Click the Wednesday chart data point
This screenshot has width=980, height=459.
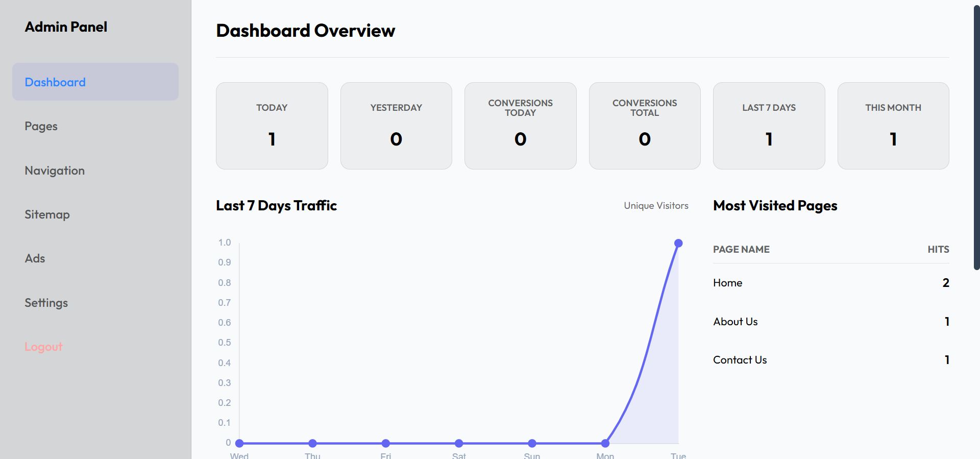tap(239, 443)
